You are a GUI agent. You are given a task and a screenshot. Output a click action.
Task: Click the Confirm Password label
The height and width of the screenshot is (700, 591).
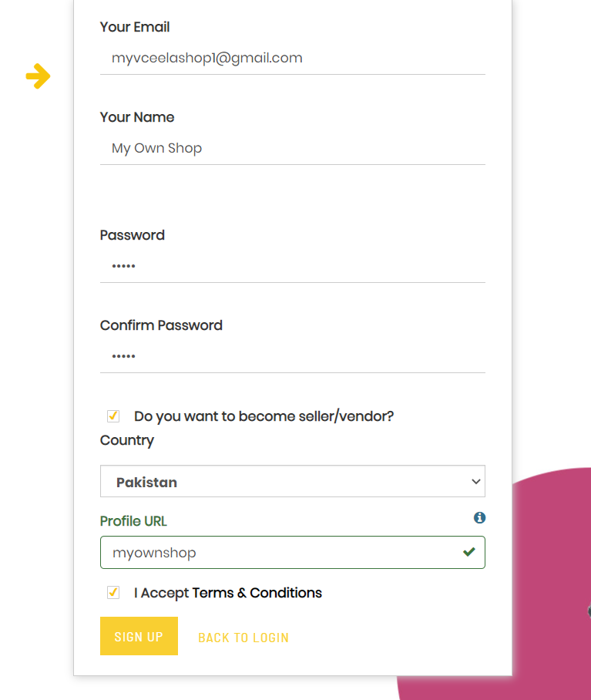(x=161, y=325)
